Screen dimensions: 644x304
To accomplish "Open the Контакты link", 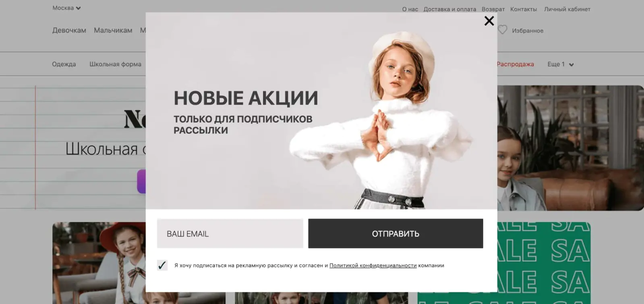I will pyautogui.click(x=524, y=9).
